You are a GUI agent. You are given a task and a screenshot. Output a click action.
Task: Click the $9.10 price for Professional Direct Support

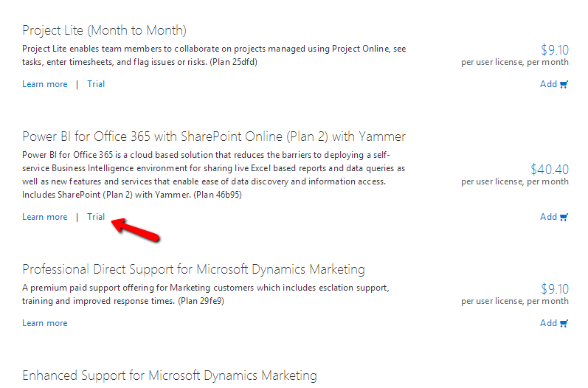555,289
